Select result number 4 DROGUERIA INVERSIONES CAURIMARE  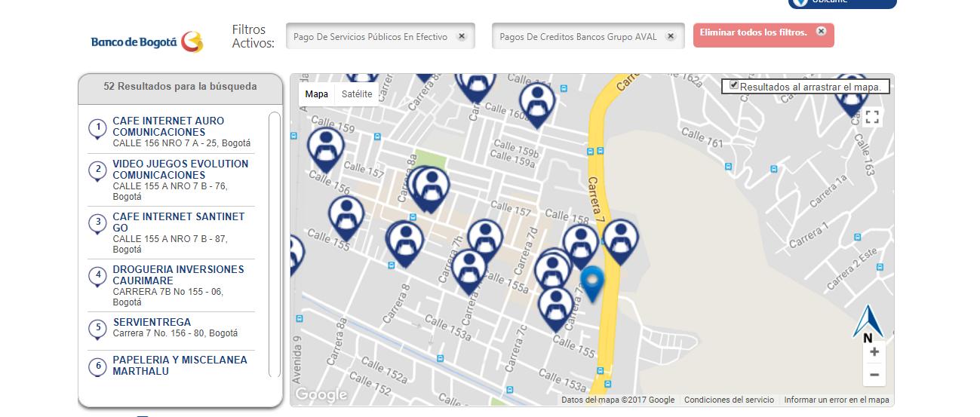tap(179, 274)
